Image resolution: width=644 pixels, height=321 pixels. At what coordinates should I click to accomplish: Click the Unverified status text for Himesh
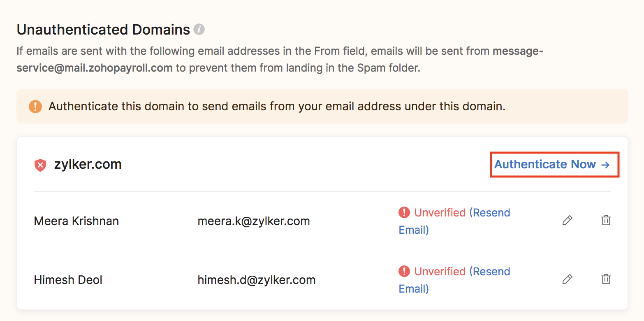click(440, 272)
